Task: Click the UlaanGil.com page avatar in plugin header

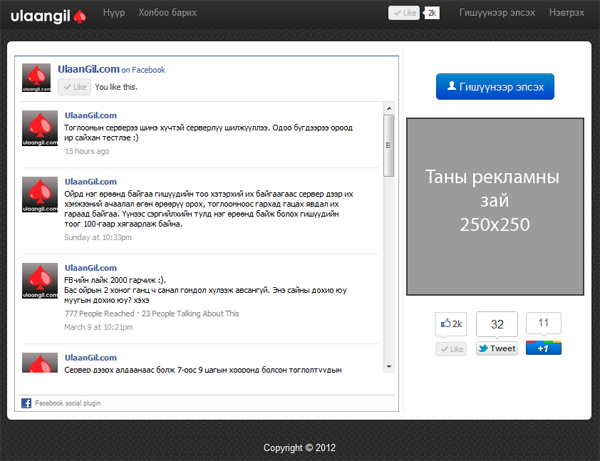Action: tap(36, 78)
